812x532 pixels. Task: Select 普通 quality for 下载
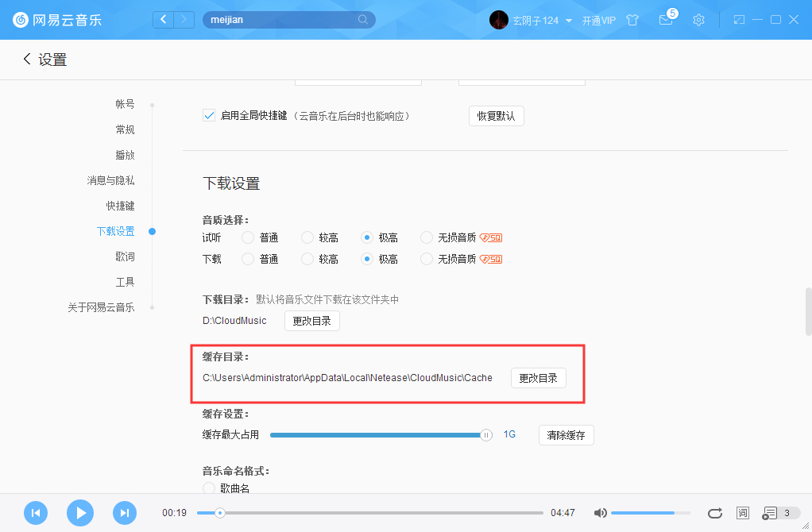[x=246, y=258]
